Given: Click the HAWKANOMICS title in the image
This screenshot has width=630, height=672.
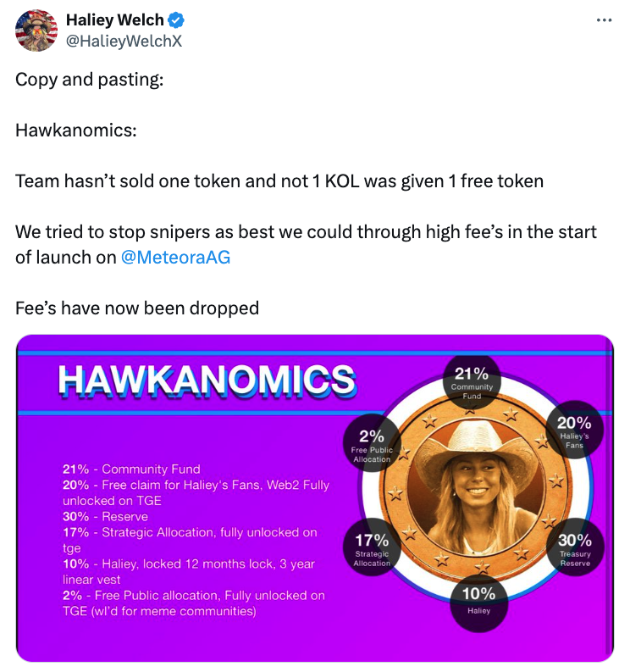Looking at the screenshot, I should pyautogui.click(x=207, y=380).
